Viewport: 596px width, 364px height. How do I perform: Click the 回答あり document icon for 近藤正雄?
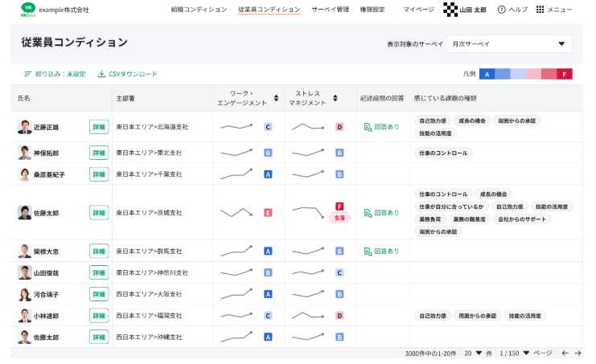[368, 127]
